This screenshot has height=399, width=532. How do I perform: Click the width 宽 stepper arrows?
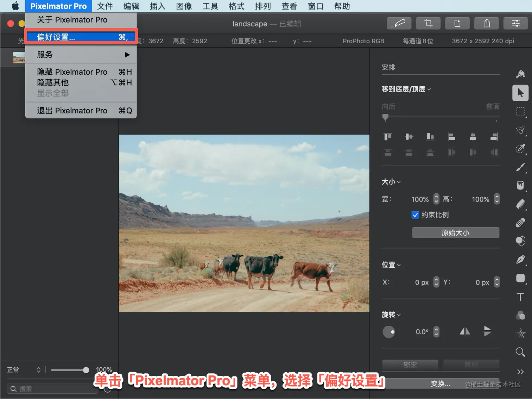(x=436, y=199)
